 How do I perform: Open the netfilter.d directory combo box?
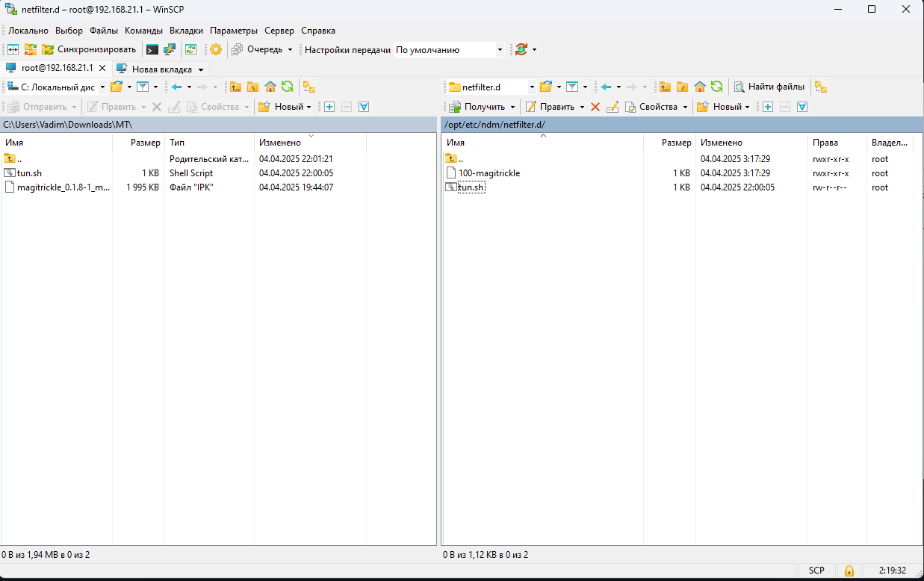(492, 87)
